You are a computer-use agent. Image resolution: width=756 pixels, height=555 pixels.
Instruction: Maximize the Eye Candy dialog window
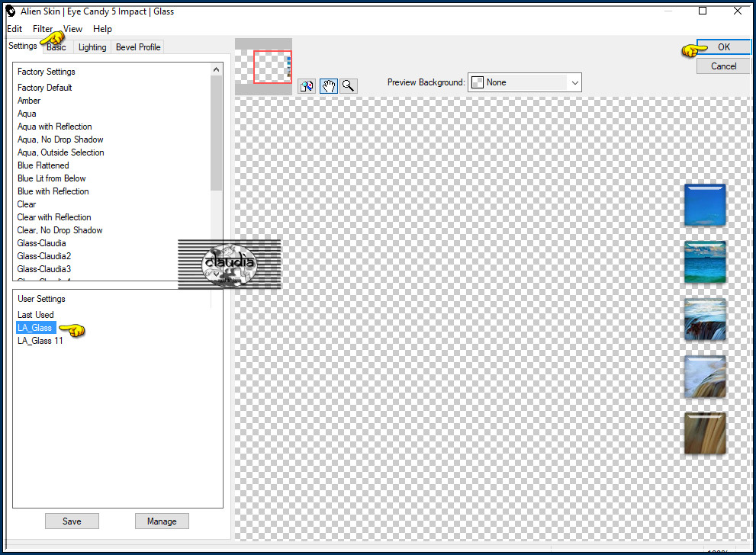pos(703,11)
